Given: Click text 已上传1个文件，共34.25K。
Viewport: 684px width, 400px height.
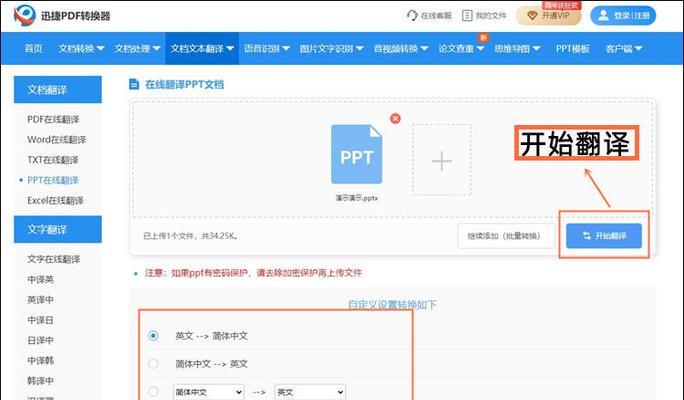Looking at the screenshot, I should (x=191, y=236).
